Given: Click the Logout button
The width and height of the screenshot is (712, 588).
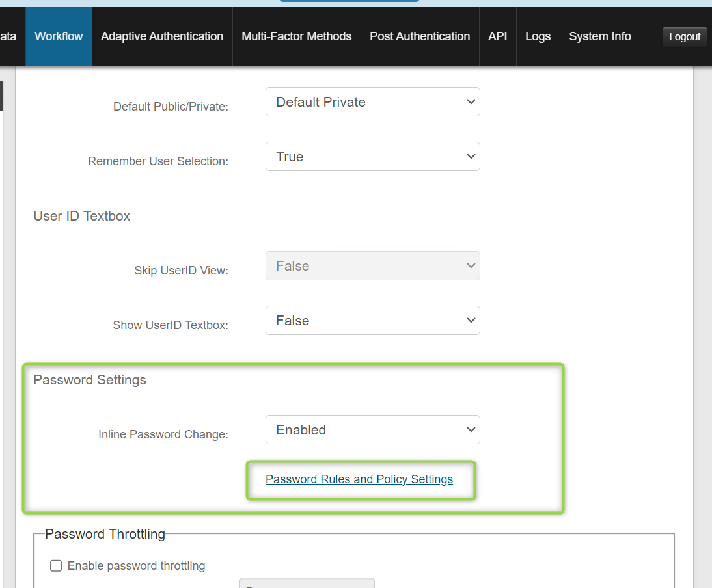Looking at the screenshot, I should coord(685,36).
